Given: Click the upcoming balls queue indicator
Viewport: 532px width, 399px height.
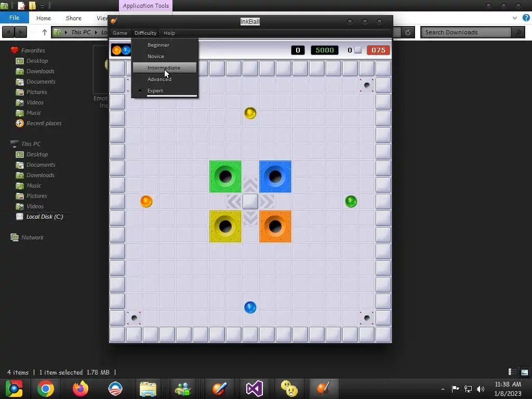Looking at the screenshot, I should point(121,50).
